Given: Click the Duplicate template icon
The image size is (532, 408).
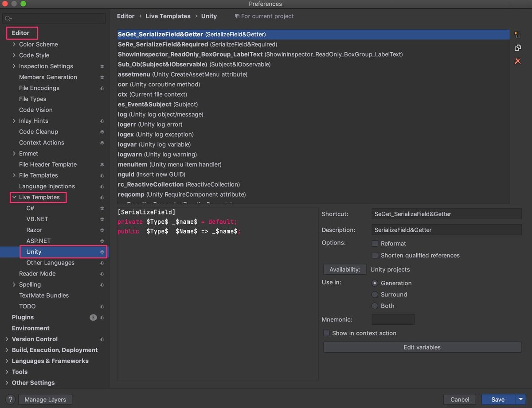Looking at the screenshot, I should click(x=517, y=48).
